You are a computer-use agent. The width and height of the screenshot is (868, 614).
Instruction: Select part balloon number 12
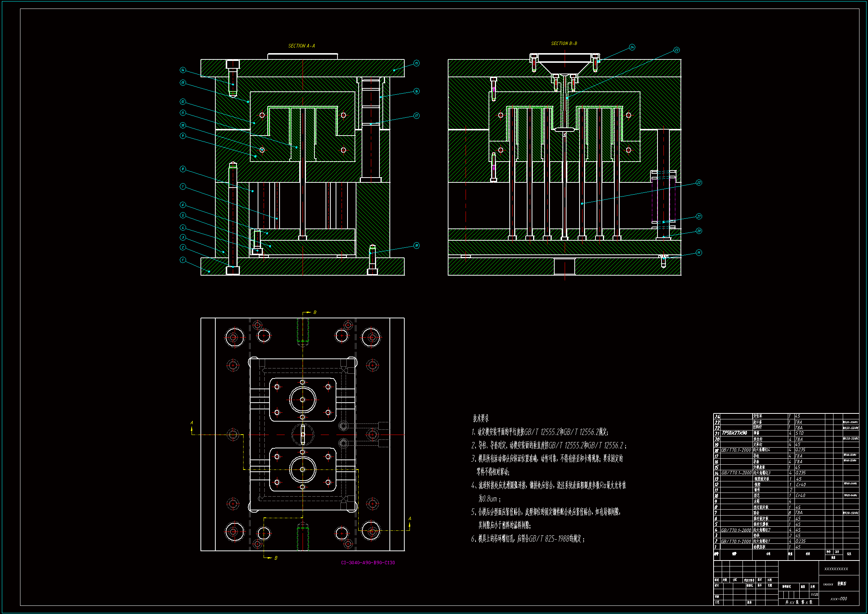(x=183, y=102)
